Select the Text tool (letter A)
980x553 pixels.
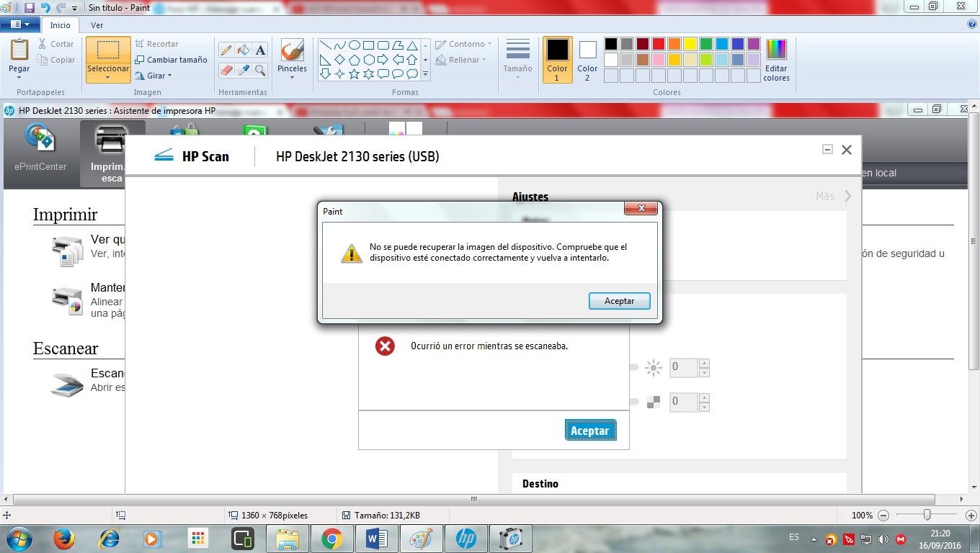pos(260,50)
